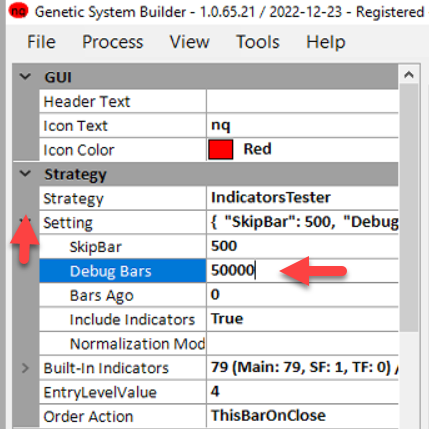
Task: Open the View menu
Action: tap(190, 42)
